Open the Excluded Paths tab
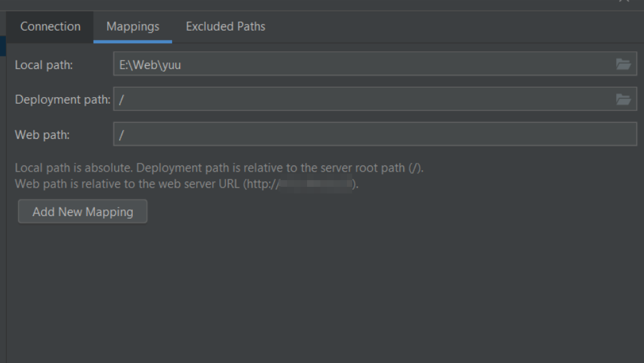644x363 pixels. click(225, 27)
